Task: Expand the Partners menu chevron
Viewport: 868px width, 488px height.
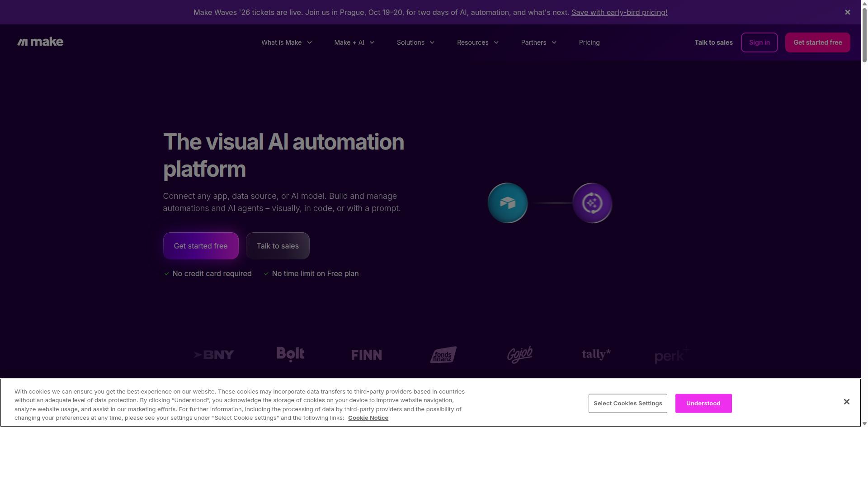Action: (x=554, y=42)
